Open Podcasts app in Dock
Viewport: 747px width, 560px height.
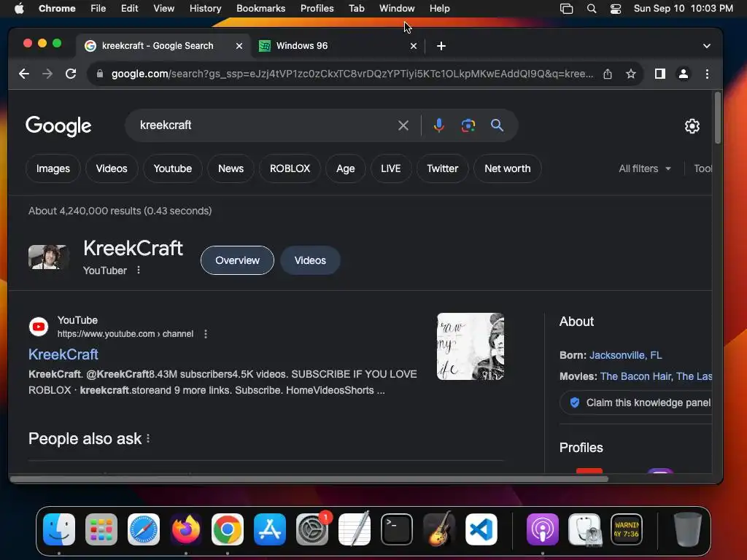pyautogui.click(x=543, y=529)
